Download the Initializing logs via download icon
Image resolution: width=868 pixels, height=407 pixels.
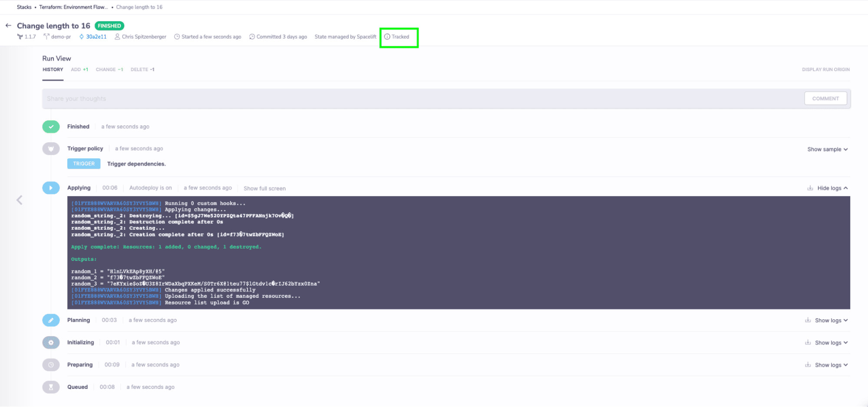(x=808, y=342)
